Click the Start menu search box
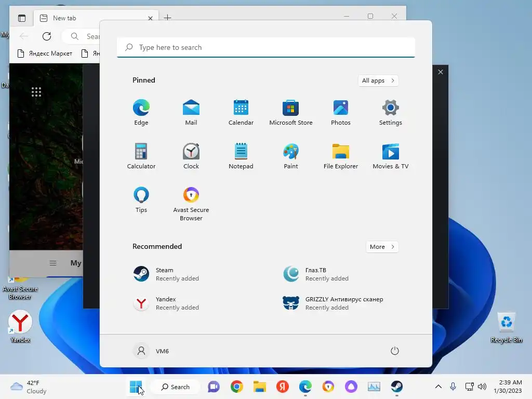The image size is (532, 399). [266, 47]
